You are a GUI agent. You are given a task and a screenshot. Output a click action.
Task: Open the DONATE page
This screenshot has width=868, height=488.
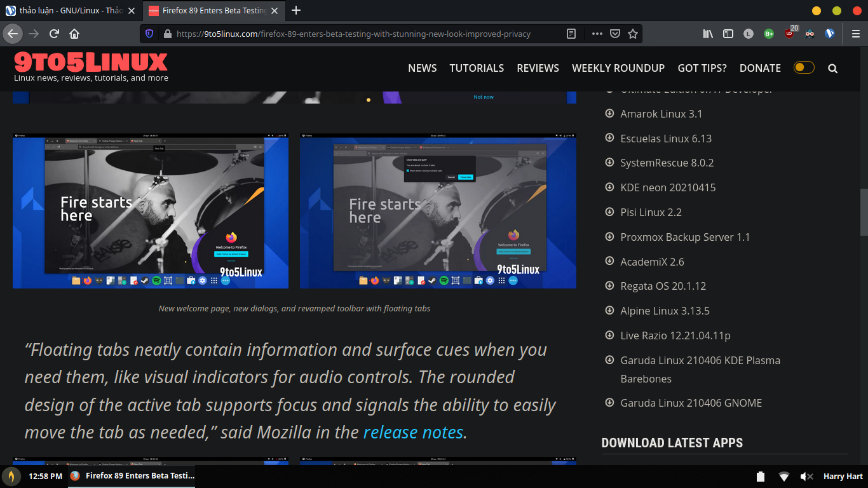[x=760, y=68]
